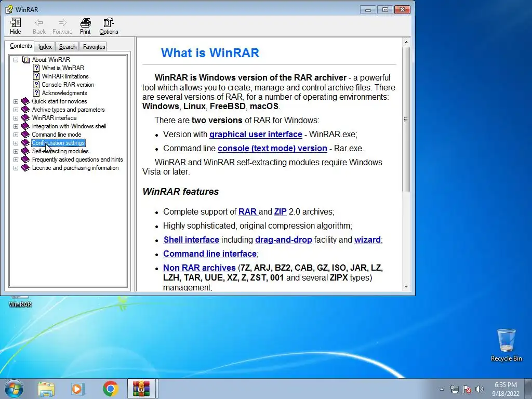Click the WinRAR interface book icon
The image size is (532, 399).
tap(25, 118)
